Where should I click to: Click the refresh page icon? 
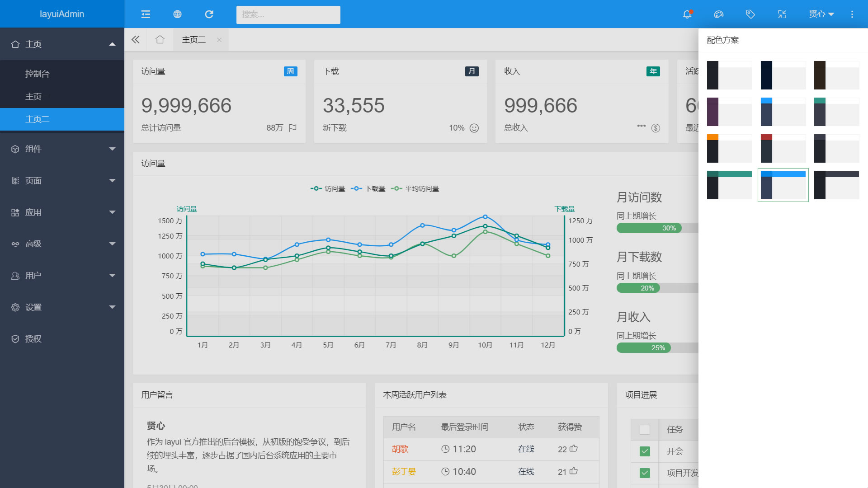(x=209, y=14)
